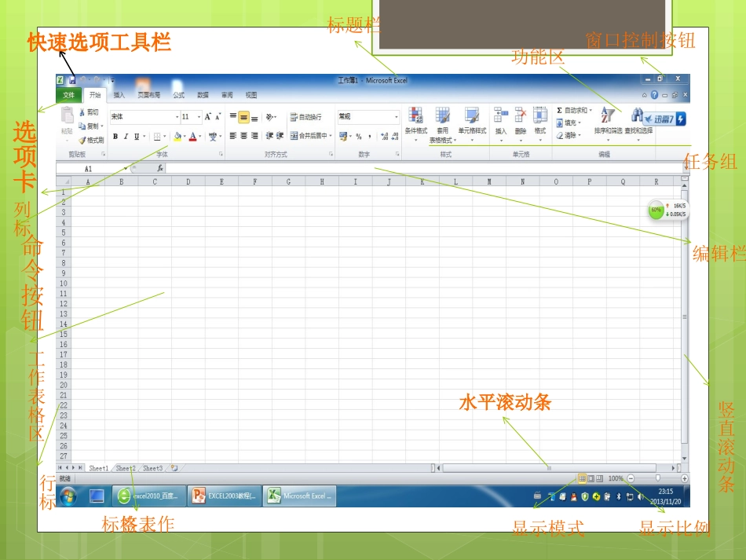Click the Save icon in quick access toolbar
This screenshot has height=560, width=746.
coord(71,80)
